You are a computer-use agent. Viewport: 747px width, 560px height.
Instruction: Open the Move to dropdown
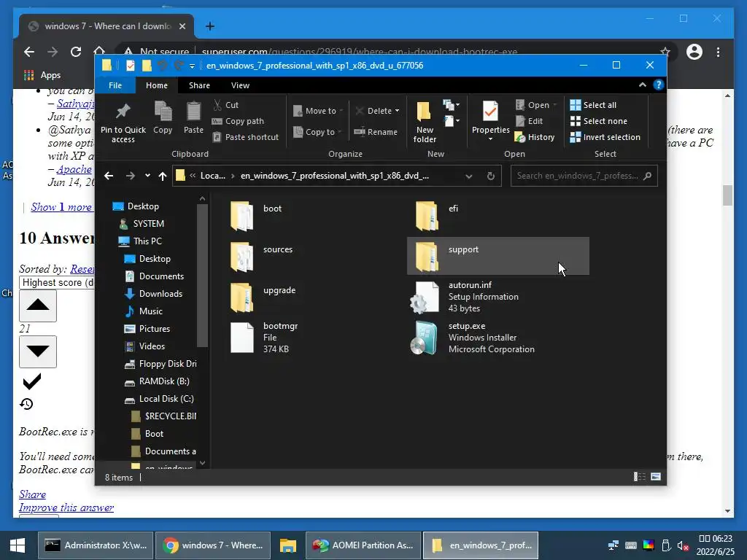tap(318, 111)
